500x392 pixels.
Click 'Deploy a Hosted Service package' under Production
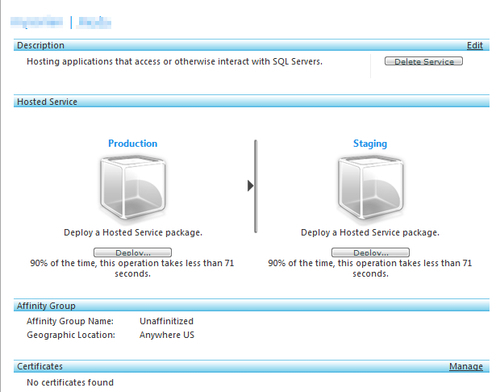tap(133, 232)
